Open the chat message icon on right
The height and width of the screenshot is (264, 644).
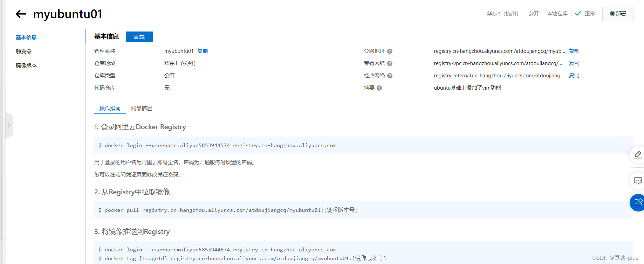638,181
